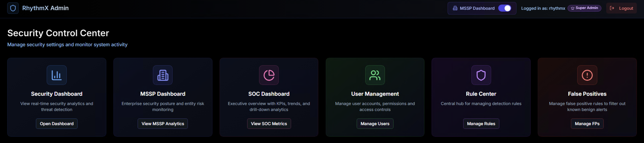This screenshot has height=143, width=644.
Task: Open Manage Rules in Rule Center
Action: pos(481,124)
